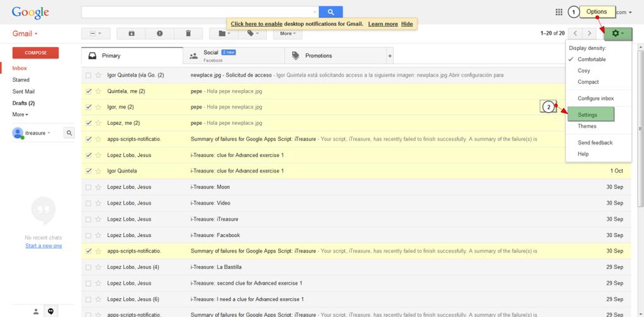Click the COMPOSE button
The image size is (644, 317).
(x=36, y=53)
